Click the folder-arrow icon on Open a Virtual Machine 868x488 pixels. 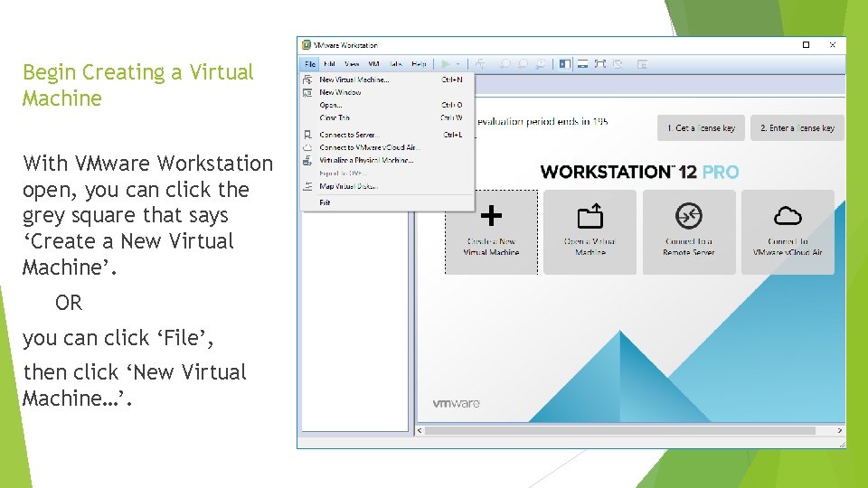click(x=590, y=216)
